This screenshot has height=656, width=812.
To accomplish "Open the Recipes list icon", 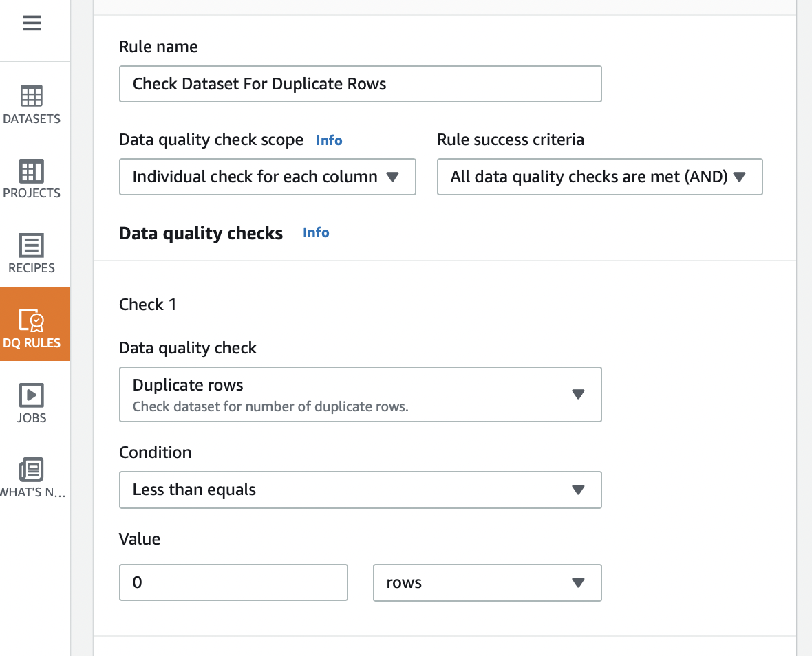I will click(x=32, y=245).
